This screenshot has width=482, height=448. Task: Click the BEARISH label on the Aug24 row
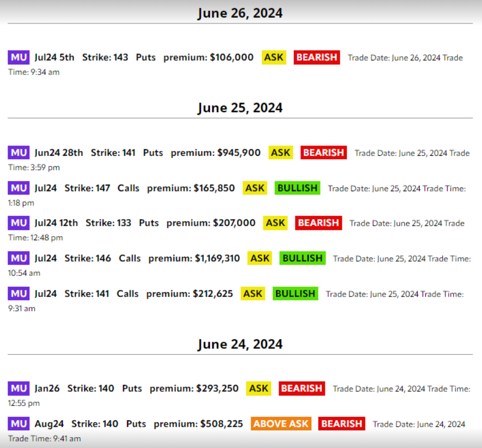[342, 423]
